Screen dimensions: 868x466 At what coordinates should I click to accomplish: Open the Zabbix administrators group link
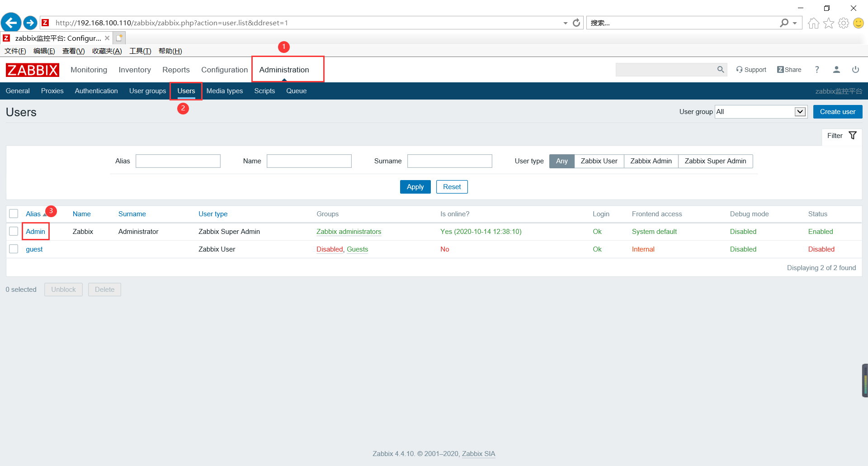tap(349, 232)
